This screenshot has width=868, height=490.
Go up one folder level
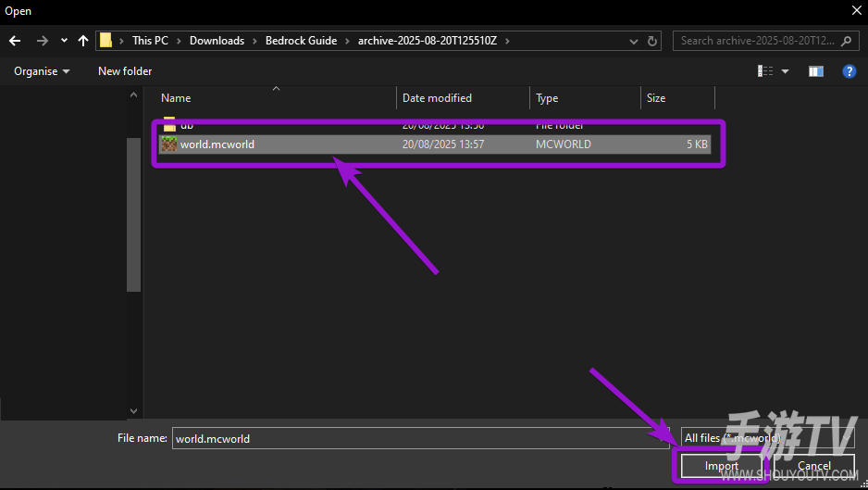click(83, 41)
